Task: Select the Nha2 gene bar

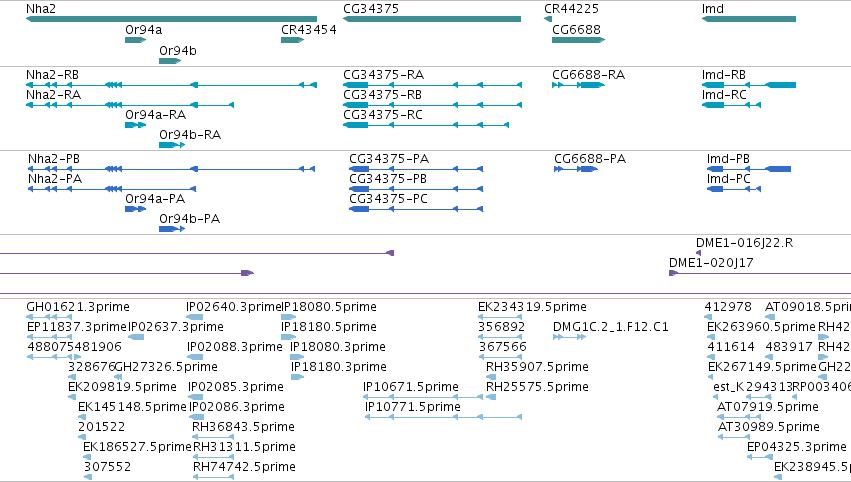Action: 172,19
